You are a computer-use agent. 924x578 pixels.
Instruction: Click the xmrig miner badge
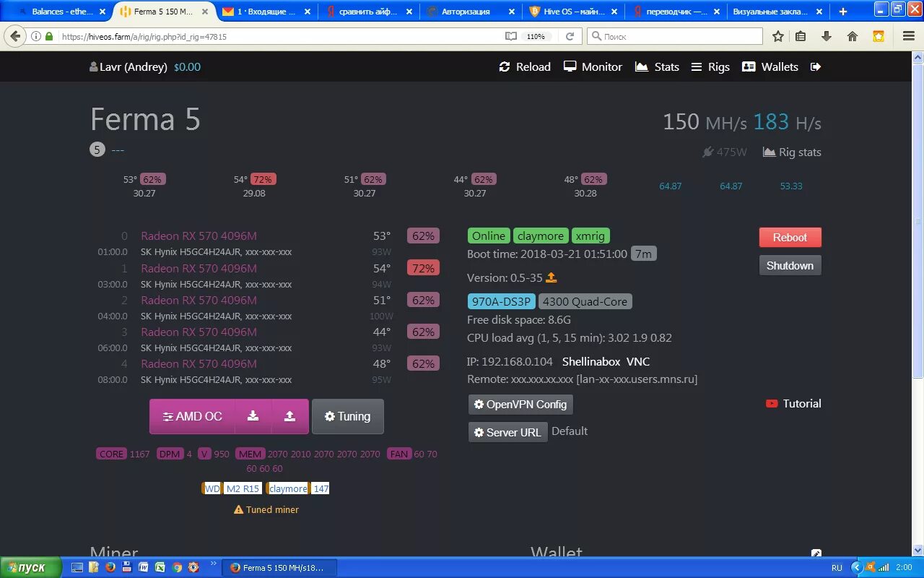(x=590, y=236)
